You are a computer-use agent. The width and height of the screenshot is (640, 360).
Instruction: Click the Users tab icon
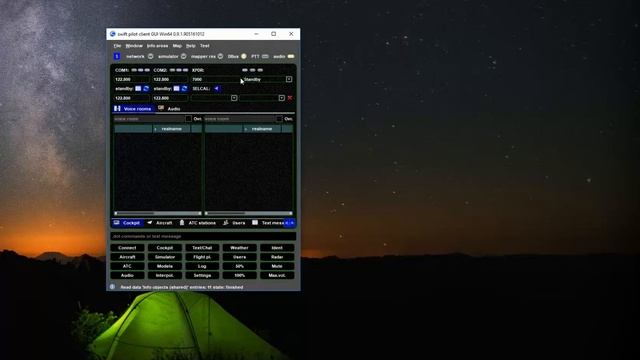point(226,223)
